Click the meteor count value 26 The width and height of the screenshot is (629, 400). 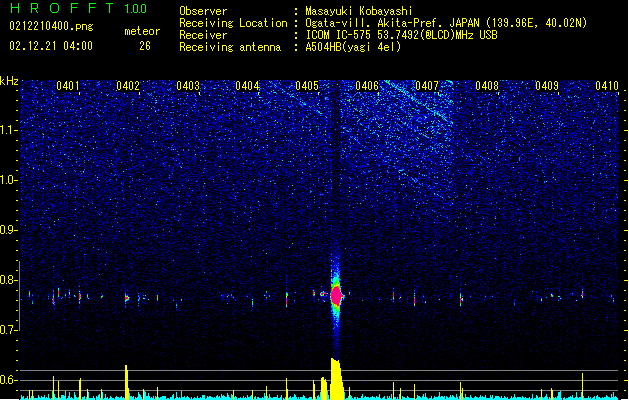[145, 46]
